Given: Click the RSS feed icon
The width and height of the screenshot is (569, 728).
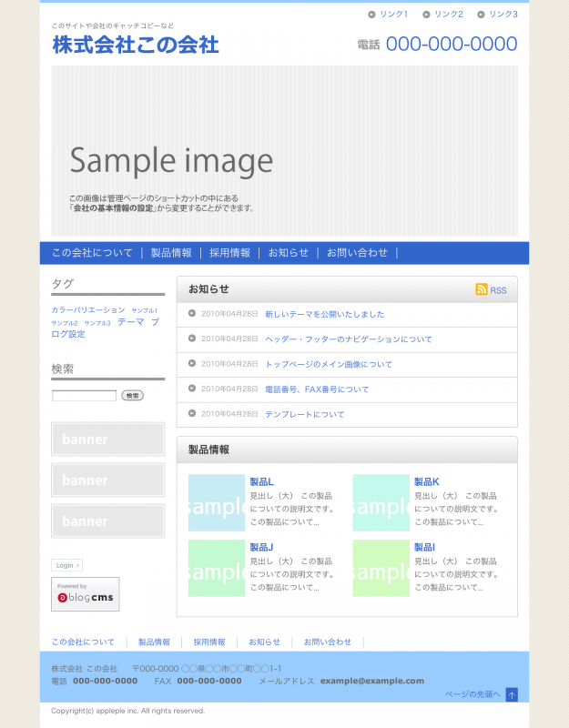Looking at the screenshot, I should pyautogui.click(x=482, y=289).
